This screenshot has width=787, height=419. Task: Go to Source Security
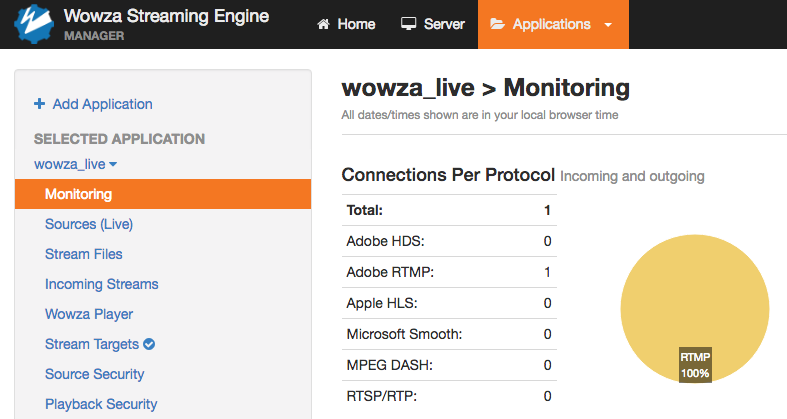point(94,374)
